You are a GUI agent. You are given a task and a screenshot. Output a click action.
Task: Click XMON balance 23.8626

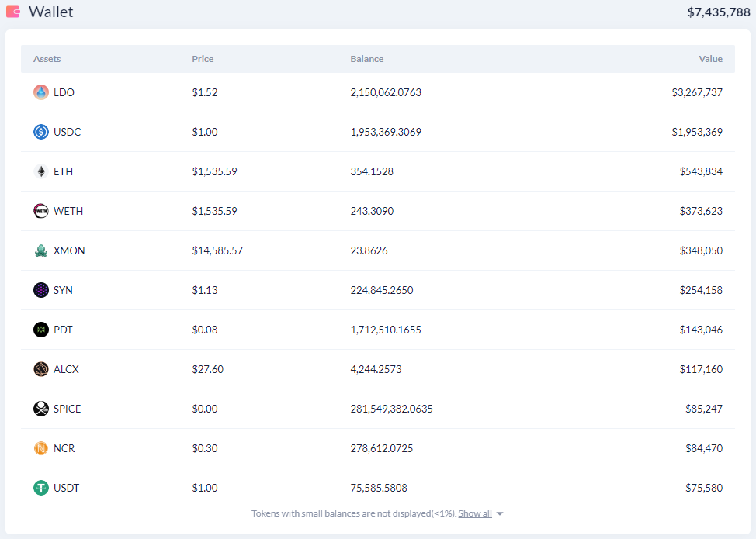pos(369,250)
